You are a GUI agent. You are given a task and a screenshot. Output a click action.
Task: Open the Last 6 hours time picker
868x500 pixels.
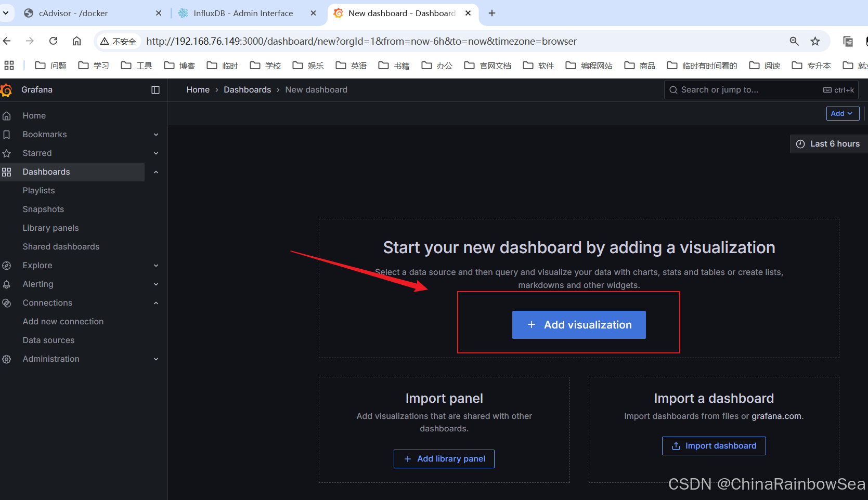829,144
